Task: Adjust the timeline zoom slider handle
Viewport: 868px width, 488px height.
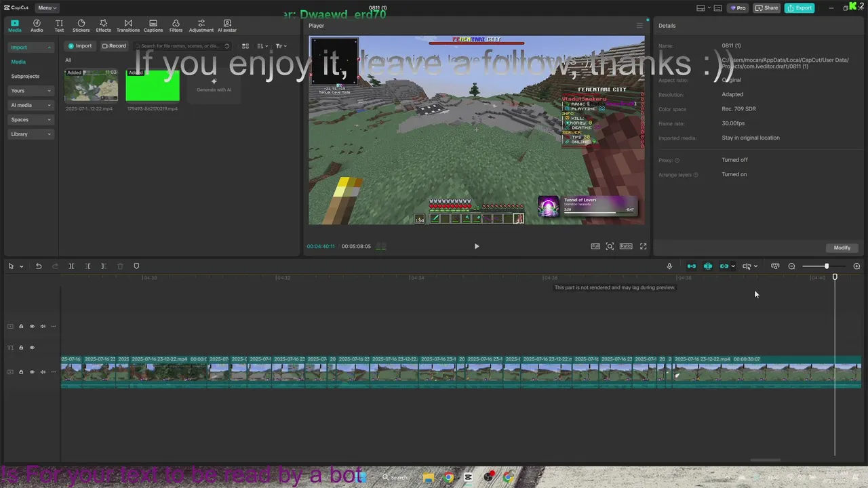Action: (827, 266)
